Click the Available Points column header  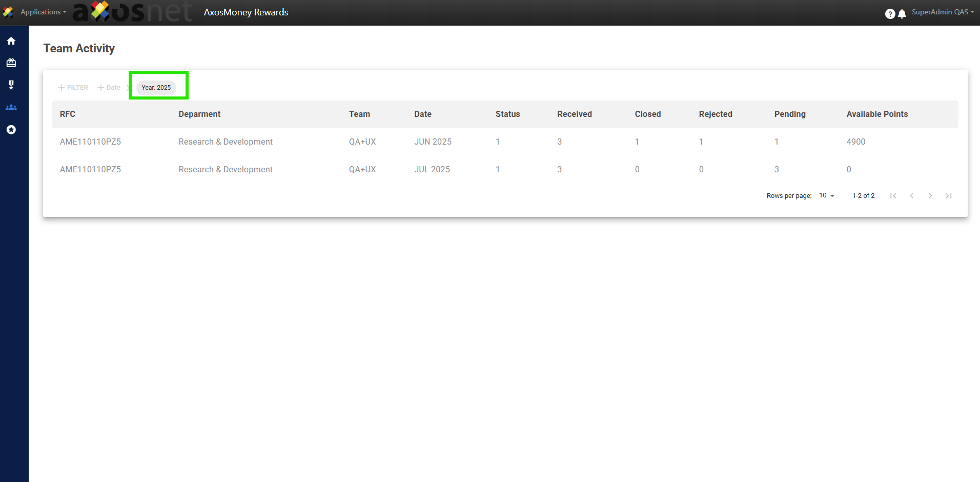[876, 114]
